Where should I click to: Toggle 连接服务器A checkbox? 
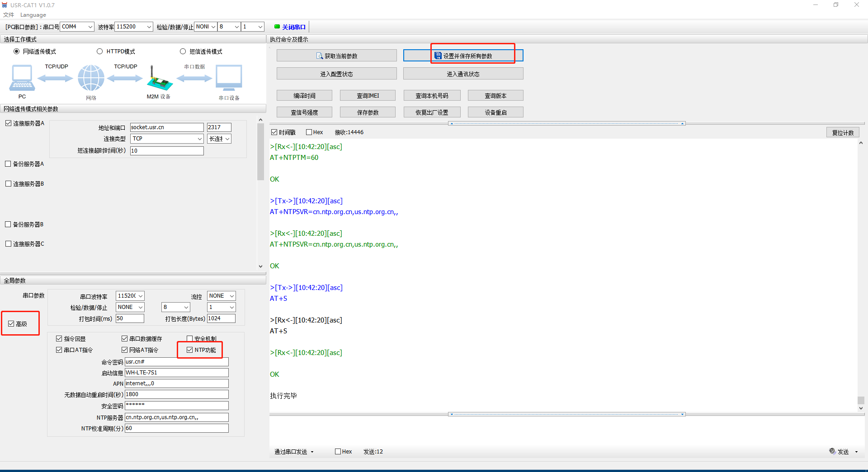click(8, 123)
